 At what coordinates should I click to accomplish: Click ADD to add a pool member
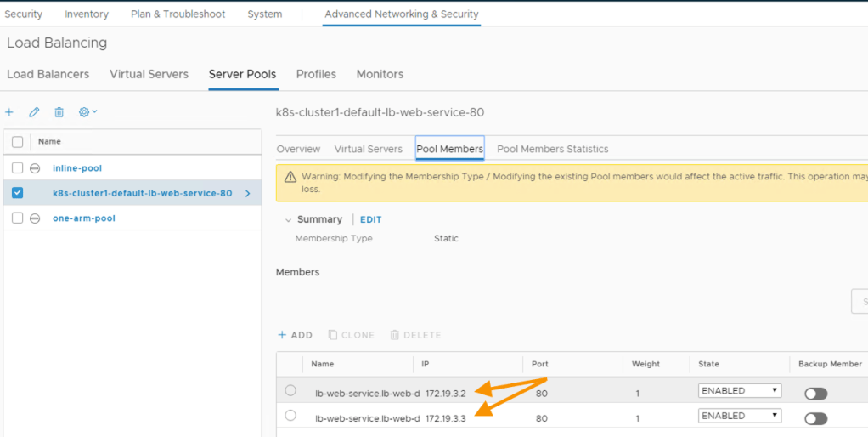[x=295, y=335]
